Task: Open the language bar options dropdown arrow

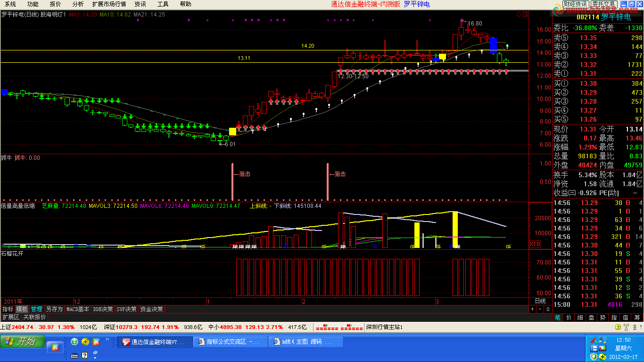Action: (94, 358)
